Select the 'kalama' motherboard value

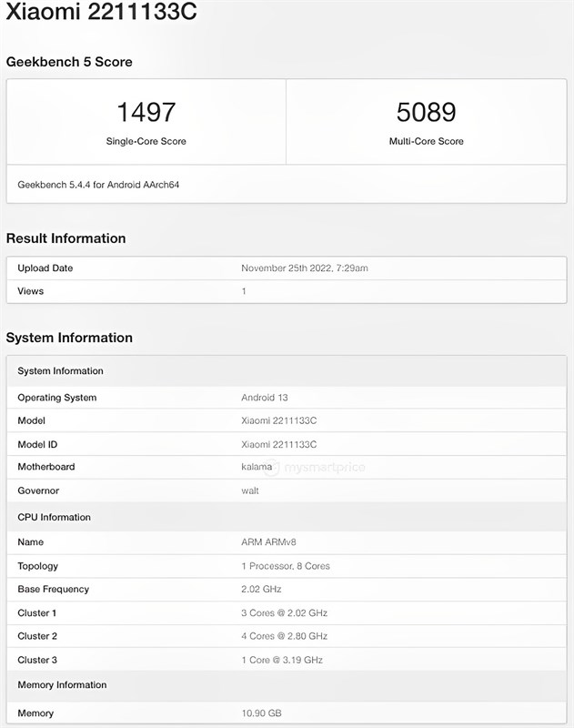click(x=257, y=467)
